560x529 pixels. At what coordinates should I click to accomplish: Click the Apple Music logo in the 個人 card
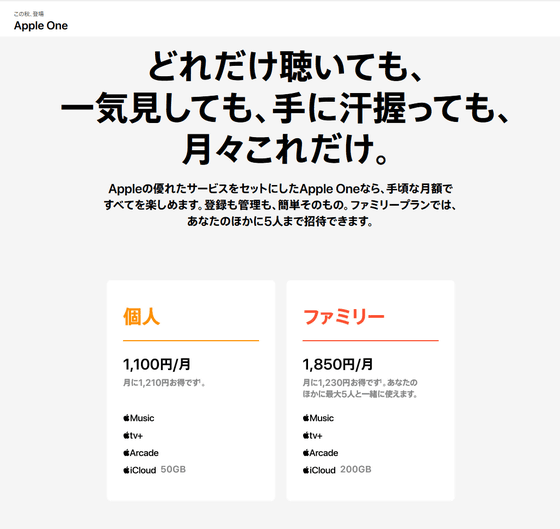point(139,418)
